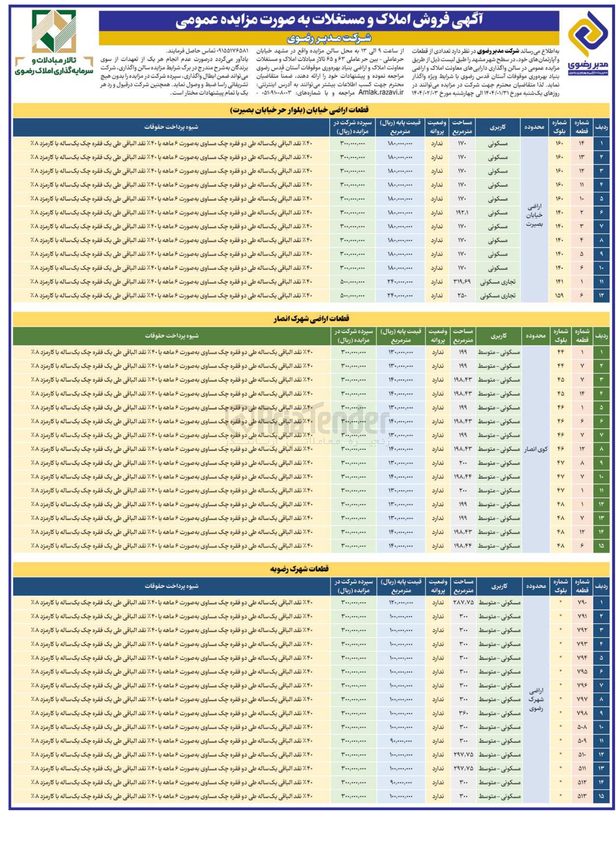Click area value ۳۱۹٫۶۹ in Basirat table
The image size is (616, 848).
[x=462, y=282]
